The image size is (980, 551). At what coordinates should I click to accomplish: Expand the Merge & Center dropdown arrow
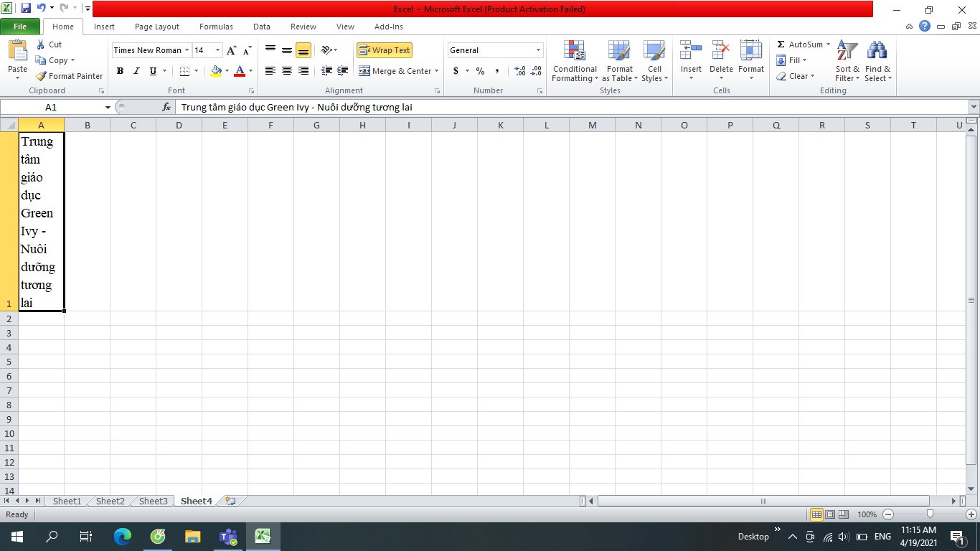pyautogui.click(x=437, y=71)
